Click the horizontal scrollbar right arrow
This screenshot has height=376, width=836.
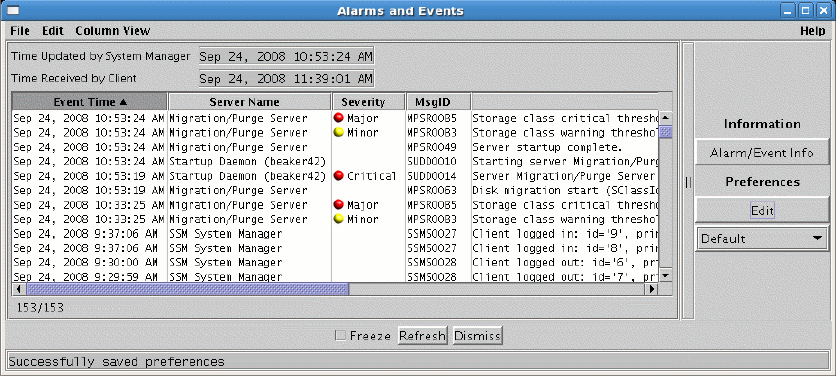pyautogui.click(x=650, y=289)
